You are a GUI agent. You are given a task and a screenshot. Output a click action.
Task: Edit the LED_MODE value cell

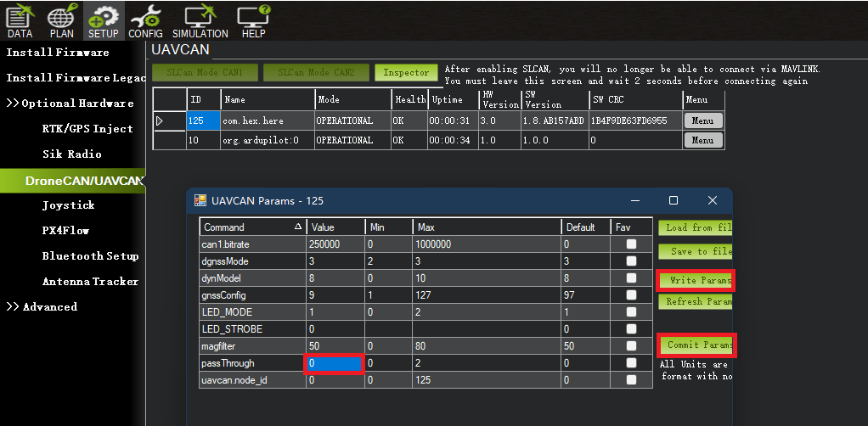coord(335,312)
